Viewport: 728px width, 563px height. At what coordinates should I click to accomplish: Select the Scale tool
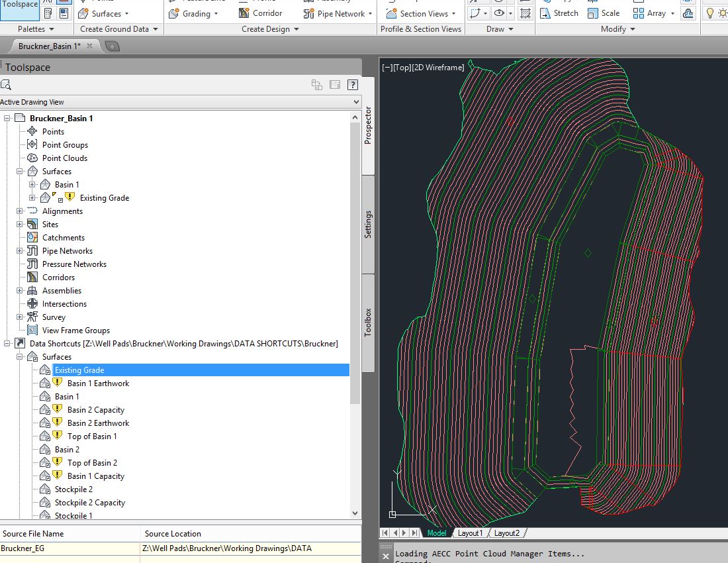[603, 13]
